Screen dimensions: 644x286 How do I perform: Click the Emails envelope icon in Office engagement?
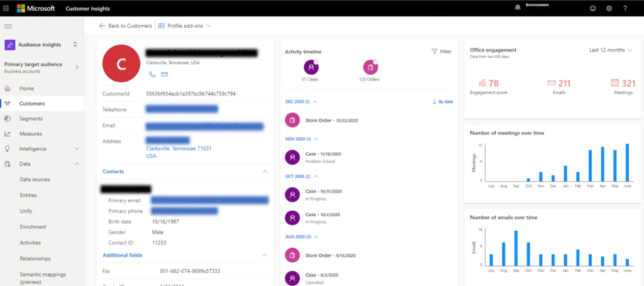click(x=551, y=83)
